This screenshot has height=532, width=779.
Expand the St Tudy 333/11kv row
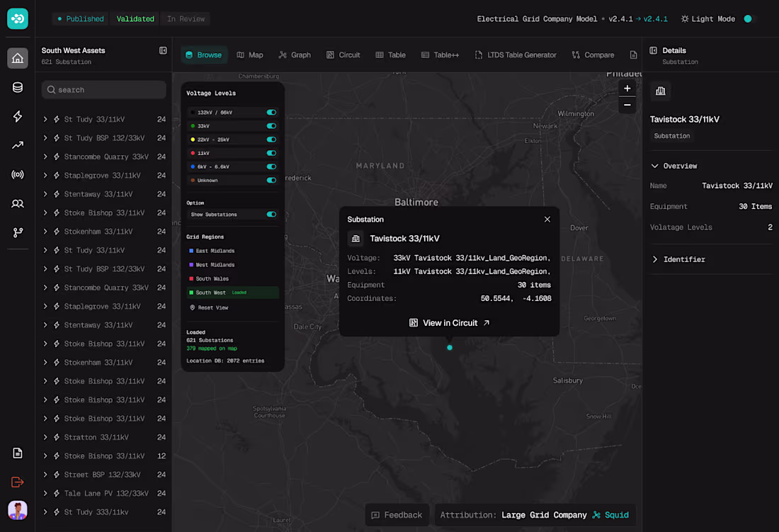(x=45, y=512)
